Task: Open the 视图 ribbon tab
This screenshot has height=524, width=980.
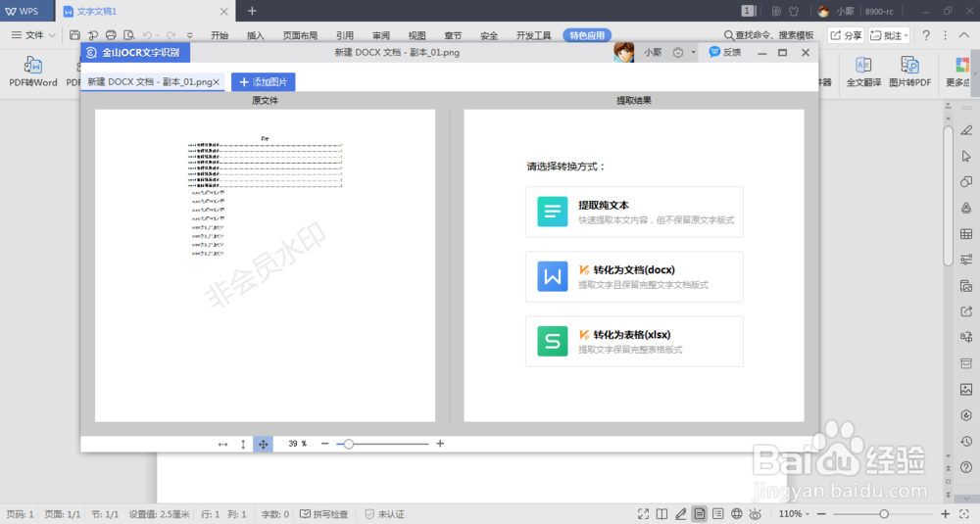Action: click(x=416, y=35)
